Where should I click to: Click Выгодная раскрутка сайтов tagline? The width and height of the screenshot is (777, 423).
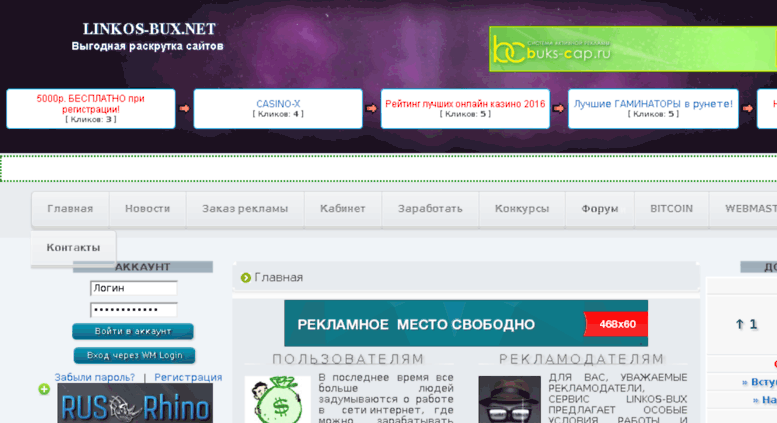pos(147,46)
